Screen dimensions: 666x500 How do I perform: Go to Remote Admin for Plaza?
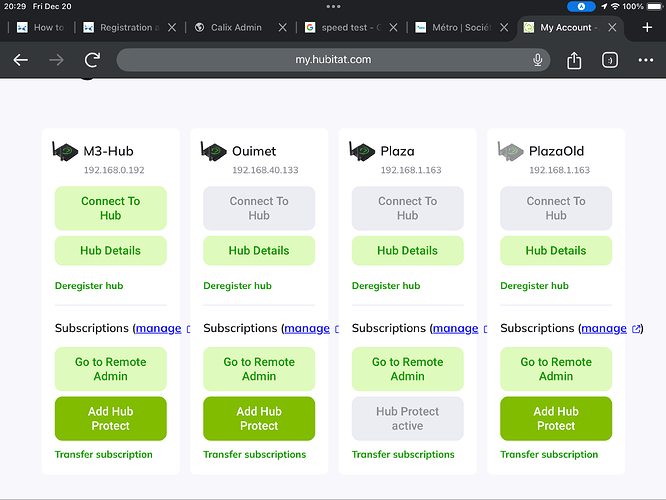(407, 369)
